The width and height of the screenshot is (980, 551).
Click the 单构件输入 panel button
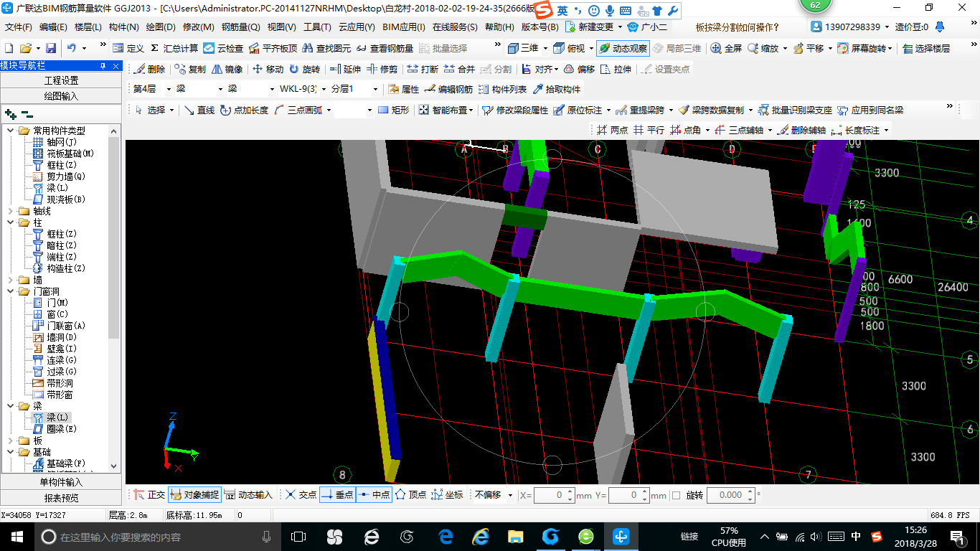[x=61, y=482]
